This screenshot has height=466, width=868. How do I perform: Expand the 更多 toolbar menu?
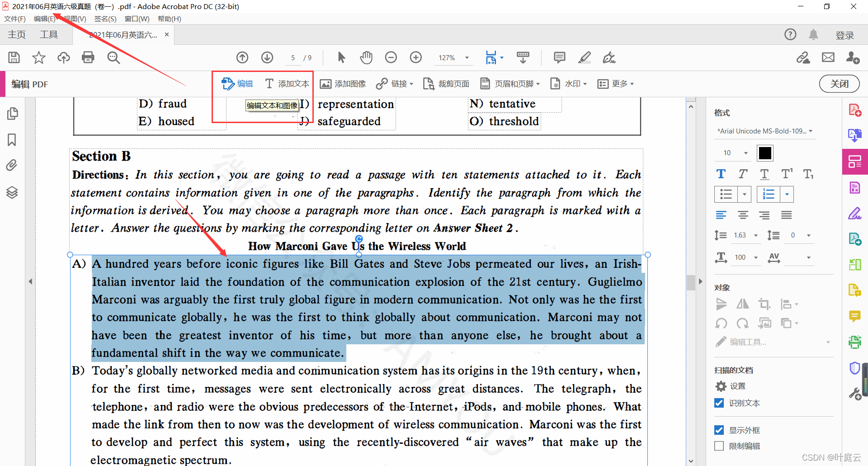click(x=616, y=84)
